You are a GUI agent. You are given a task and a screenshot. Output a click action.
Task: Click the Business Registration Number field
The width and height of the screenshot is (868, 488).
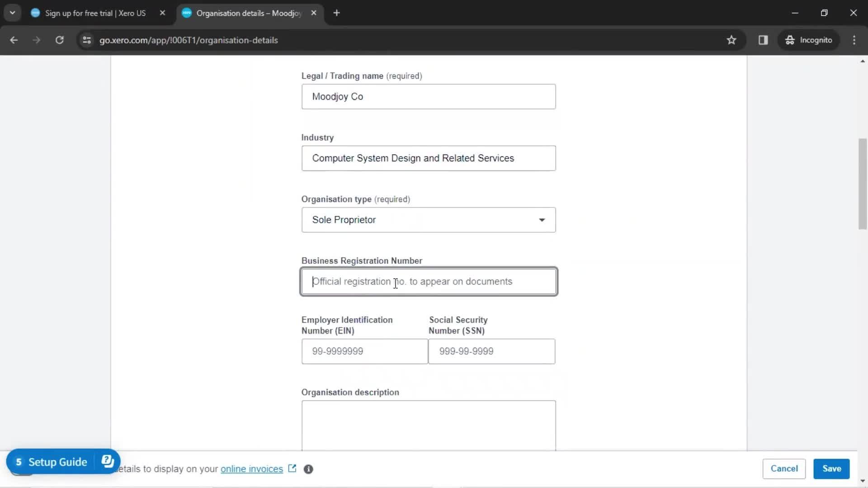[x=429, y=282]
